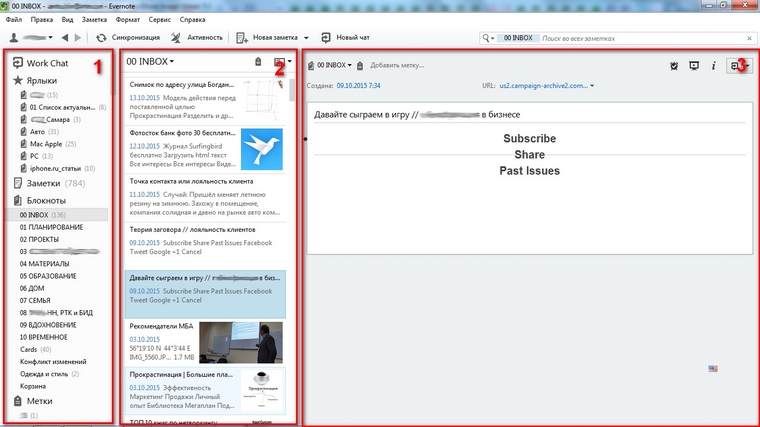Start Новый чат from toolbar
This screenshot has width=760, height=427.
(x=345, y=37)
